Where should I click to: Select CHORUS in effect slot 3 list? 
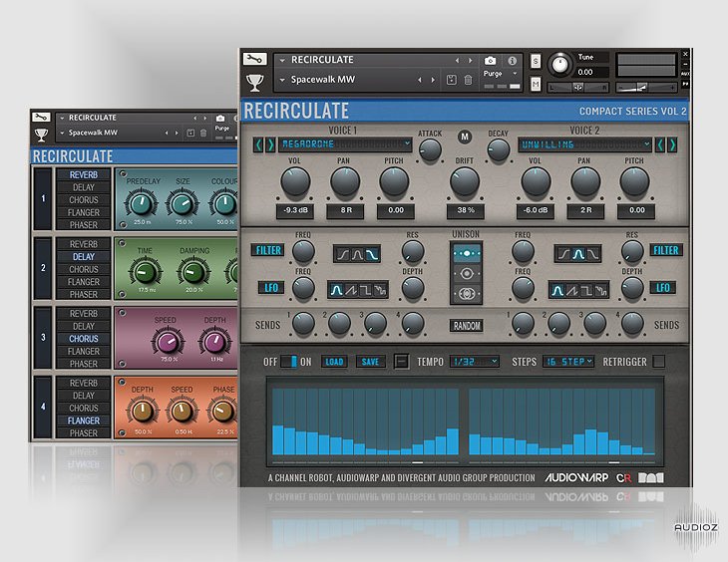tap(84, 339)
